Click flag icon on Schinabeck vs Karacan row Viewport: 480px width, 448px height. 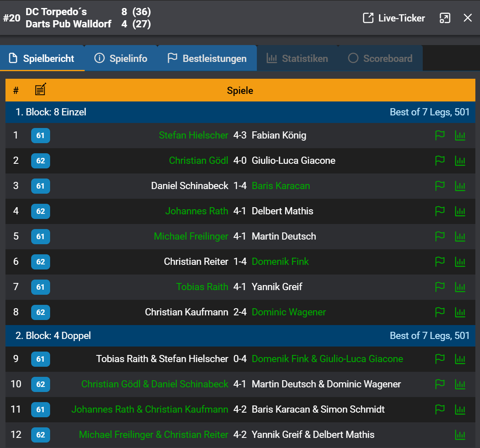[440, 186]
